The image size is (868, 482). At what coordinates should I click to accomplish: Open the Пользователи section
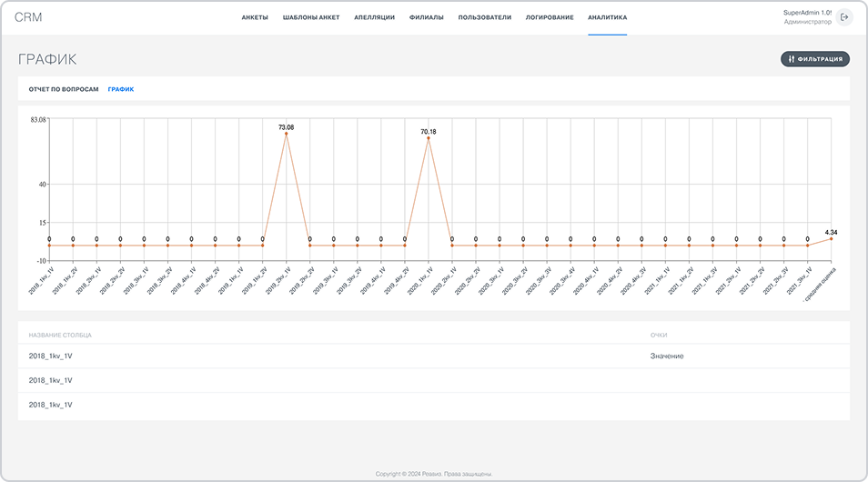coord(484,17)
